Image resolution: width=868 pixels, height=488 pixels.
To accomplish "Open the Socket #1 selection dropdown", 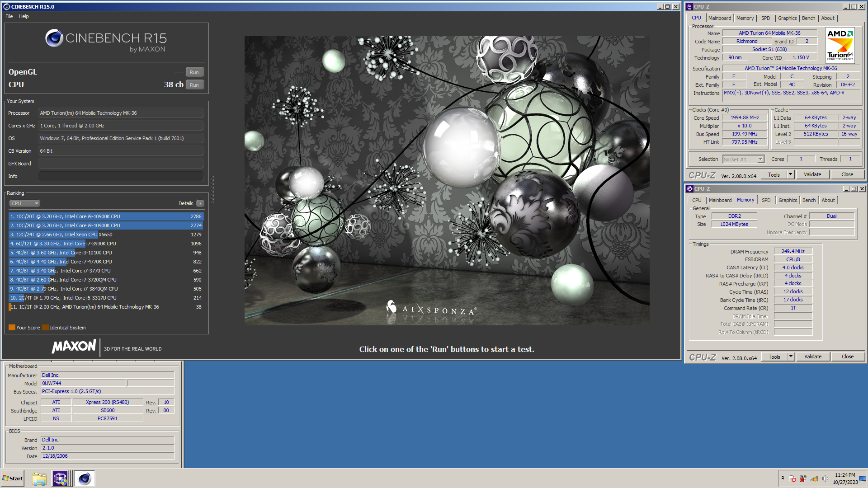I will (x=743, y=159).
